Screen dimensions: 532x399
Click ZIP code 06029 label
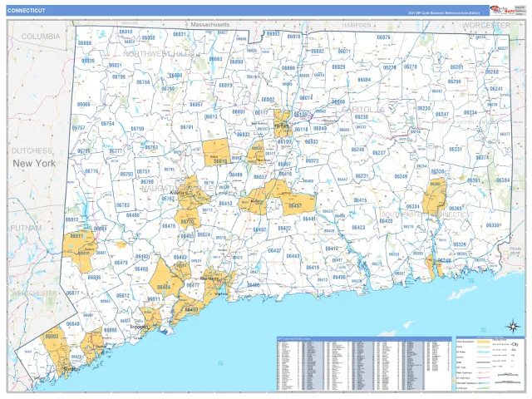[338, 66]
